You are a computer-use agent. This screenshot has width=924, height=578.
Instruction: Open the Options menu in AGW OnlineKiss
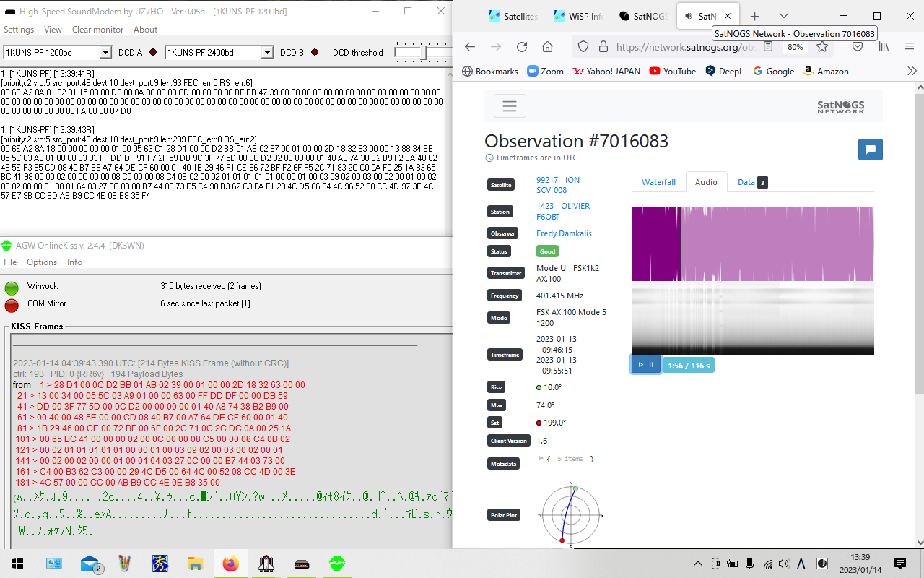click(x=42, y=262)
